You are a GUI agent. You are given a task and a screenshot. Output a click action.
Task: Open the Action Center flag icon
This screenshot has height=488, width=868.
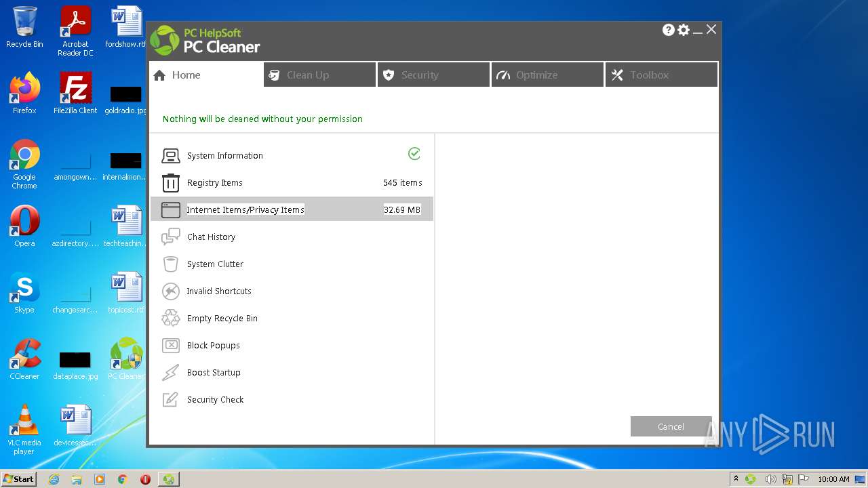(804, 479)
